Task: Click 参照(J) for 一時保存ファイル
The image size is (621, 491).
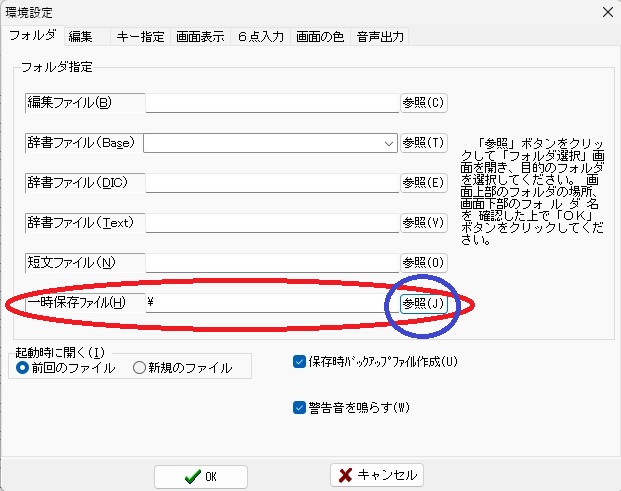Action: click(423, 302)
